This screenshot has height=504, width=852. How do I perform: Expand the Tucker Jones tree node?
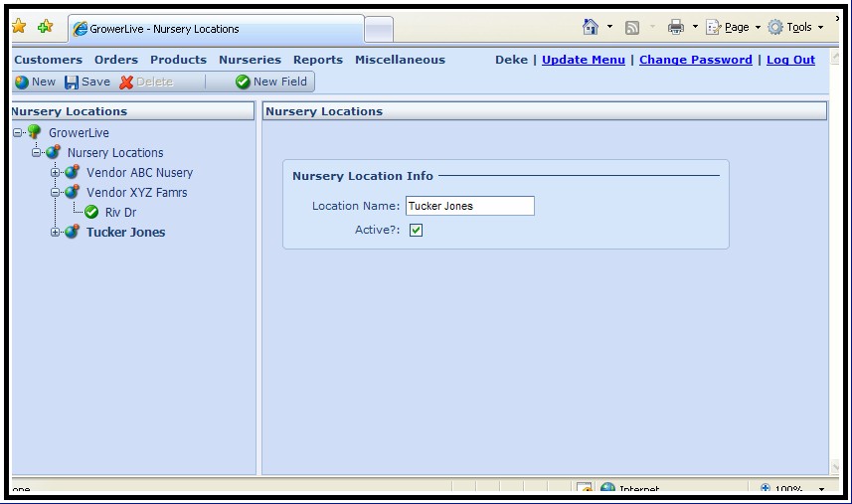pos(56,233)
